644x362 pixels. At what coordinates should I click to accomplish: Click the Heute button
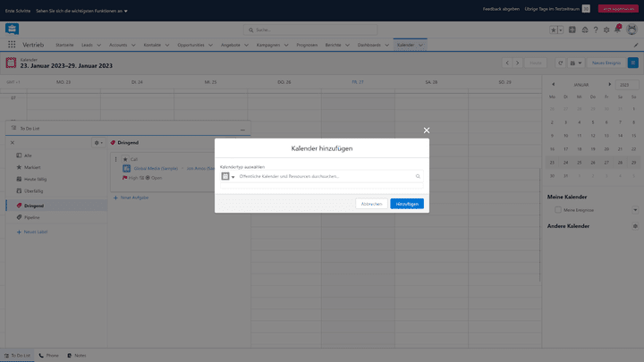pyautogui.click(x=535, y=63)
